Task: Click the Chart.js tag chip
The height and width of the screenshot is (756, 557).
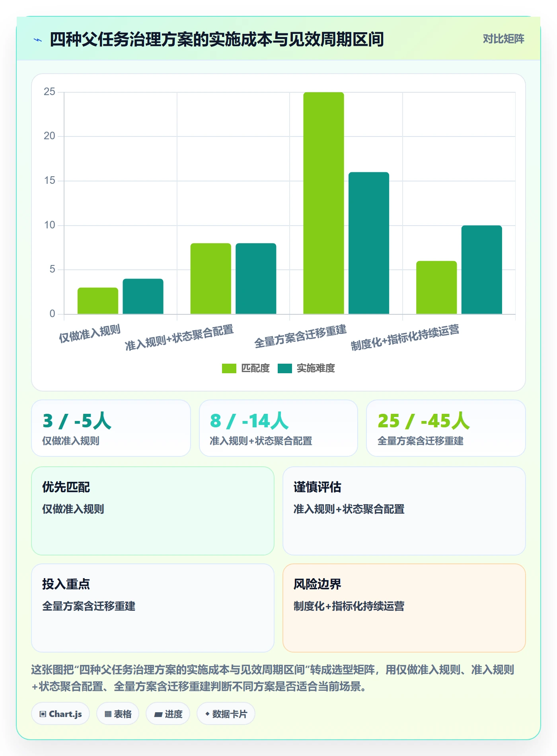Action: [60, 714]
